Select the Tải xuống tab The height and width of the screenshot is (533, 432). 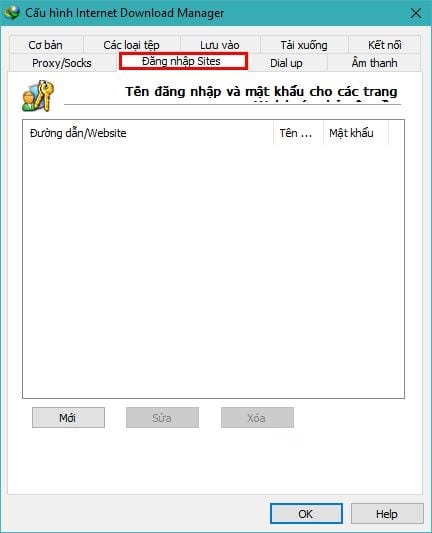tap(304, 45)
